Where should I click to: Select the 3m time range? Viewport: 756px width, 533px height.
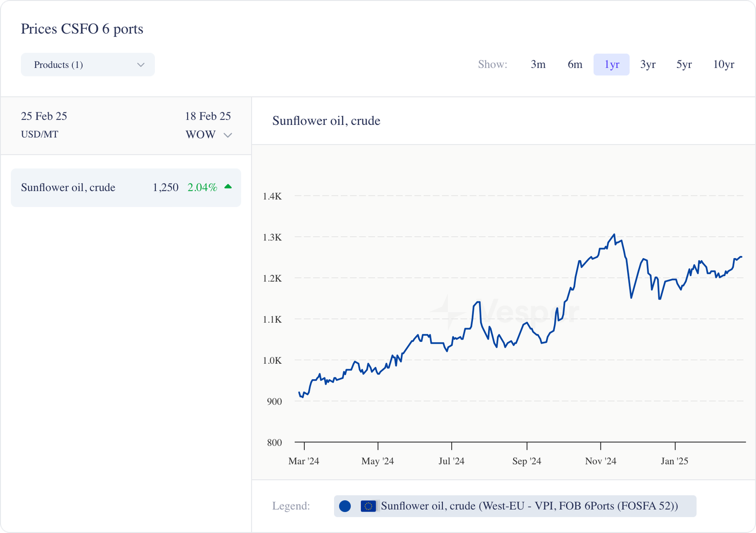pos(538,64)
